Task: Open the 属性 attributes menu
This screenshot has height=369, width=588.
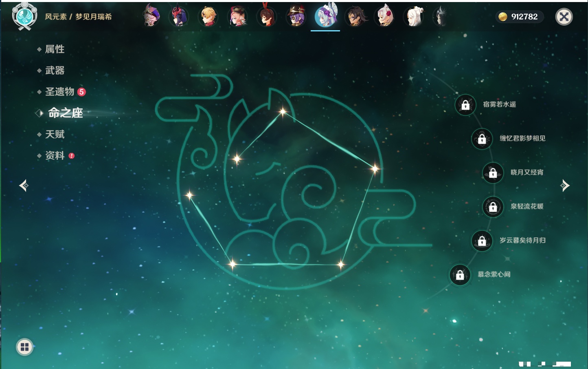Action: [x=55, y=49]
